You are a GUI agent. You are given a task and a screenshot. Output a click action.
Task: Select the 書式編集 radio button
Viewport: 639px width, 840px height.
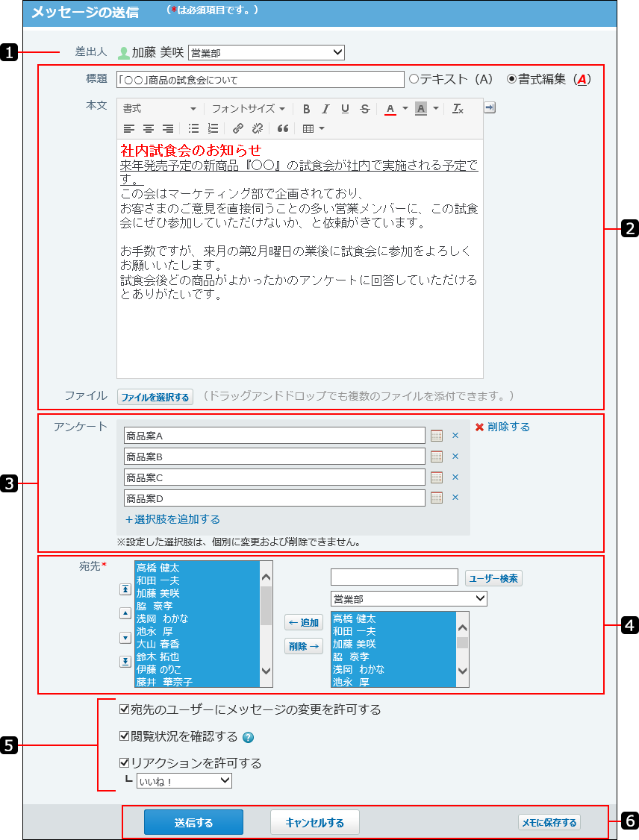pyautogui.click(x=512, y=79)
